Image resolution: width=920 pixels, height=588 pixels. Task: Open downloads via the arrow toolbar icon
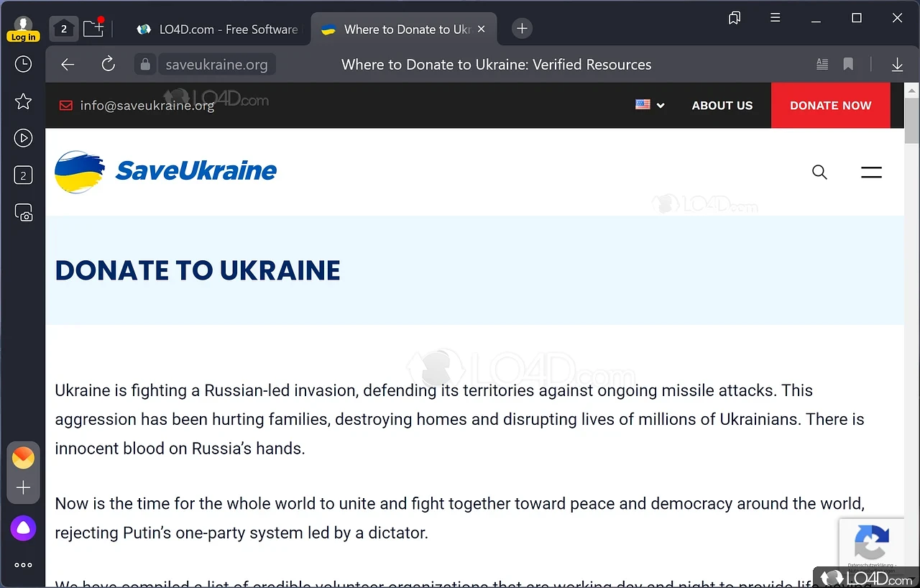[897, 64]
